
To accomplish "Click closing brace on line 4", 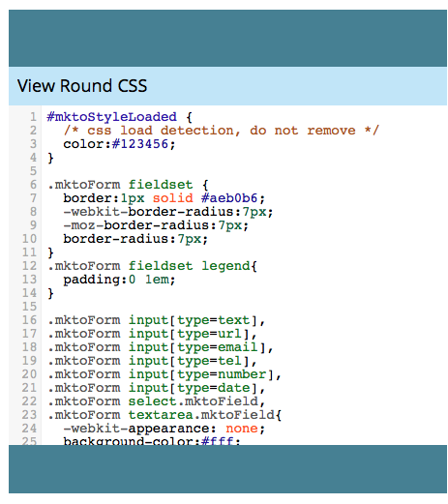I will coord(50,158).
